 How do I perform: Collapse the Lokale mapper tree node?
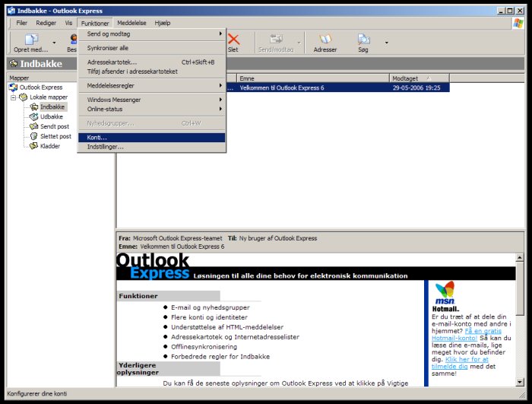tap(13, 97)
